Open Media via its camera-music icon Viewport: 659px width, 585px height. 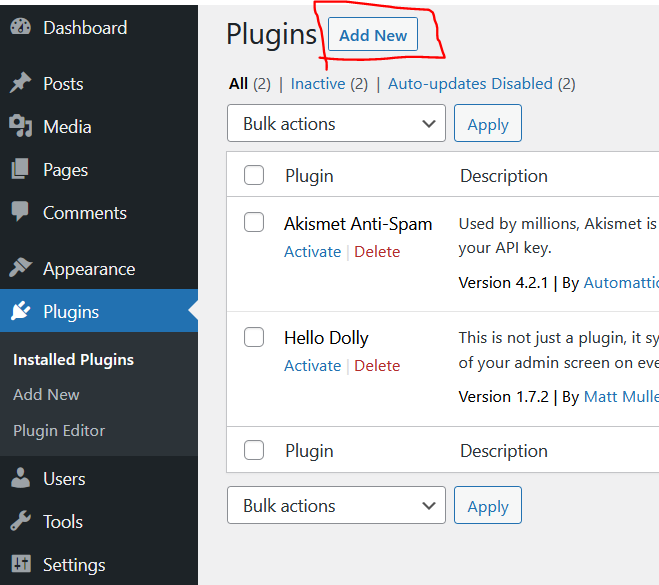(20, 127)
